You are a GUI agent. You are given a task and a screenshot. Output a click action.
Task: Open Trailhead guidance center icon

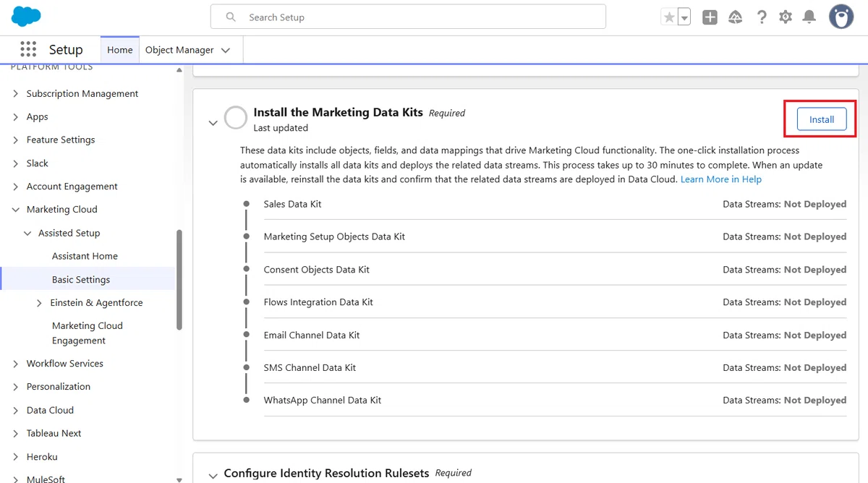click(x=736, y=17)
